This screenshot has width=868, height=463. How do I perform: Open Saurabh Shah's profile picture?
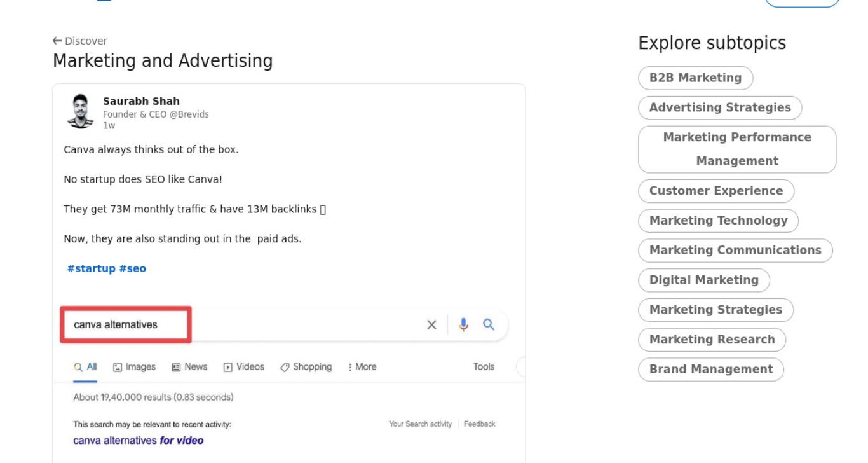(x=80, y=111)
